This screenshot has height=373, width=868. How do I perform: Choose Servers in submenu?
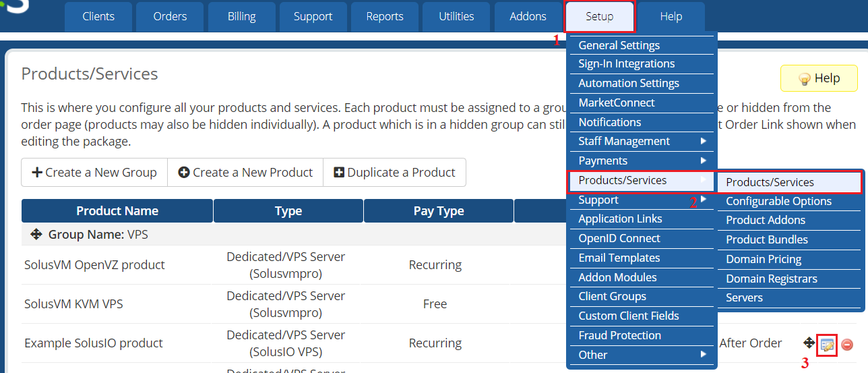[x=789, y=297]
